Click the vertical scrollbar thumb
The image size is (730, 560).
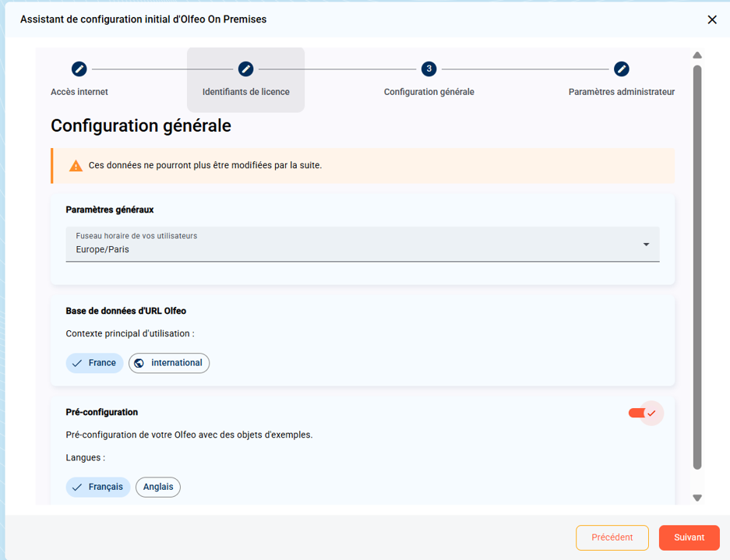tap(697, 265)
